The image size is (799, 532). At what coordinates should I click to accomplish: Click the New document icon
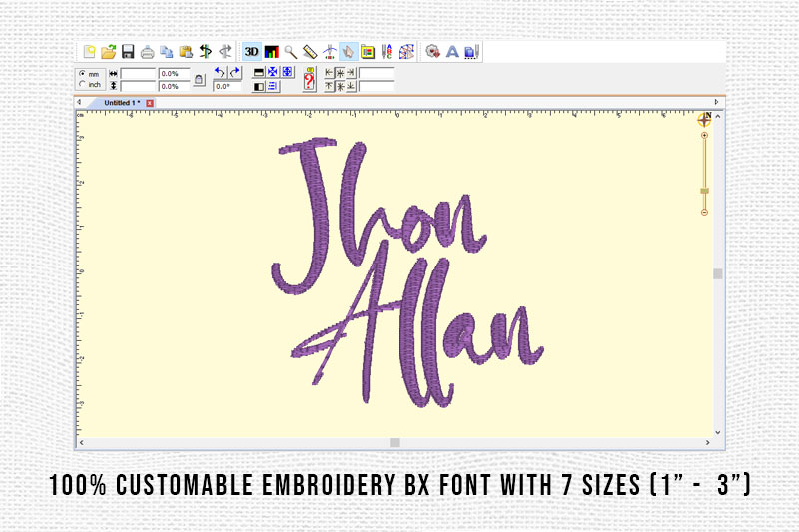click(x=89, y=52)
